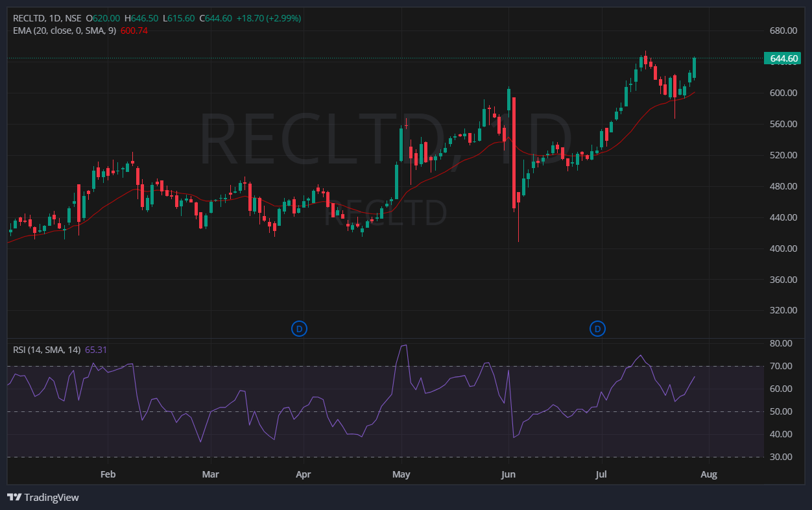Click the EMA value 600.74
Viewport: 812px width, 510px height.
pyautogui.click(x=134, y=30)
